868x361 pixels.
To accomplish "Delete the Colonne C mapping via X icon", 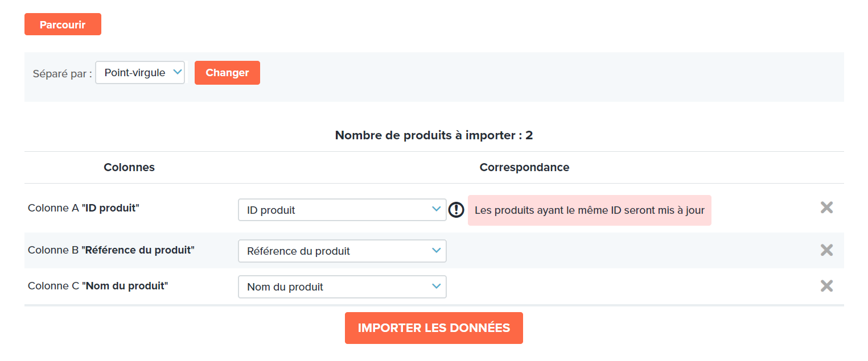I will [826, 286].
